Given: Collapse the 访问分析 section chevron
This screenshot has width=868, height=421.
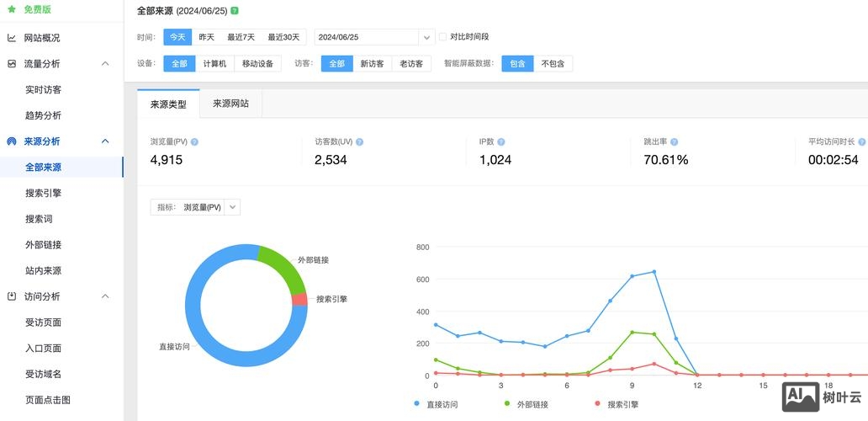Looking at the screenshot, I should pyautogui.click(x=105, y=296).
